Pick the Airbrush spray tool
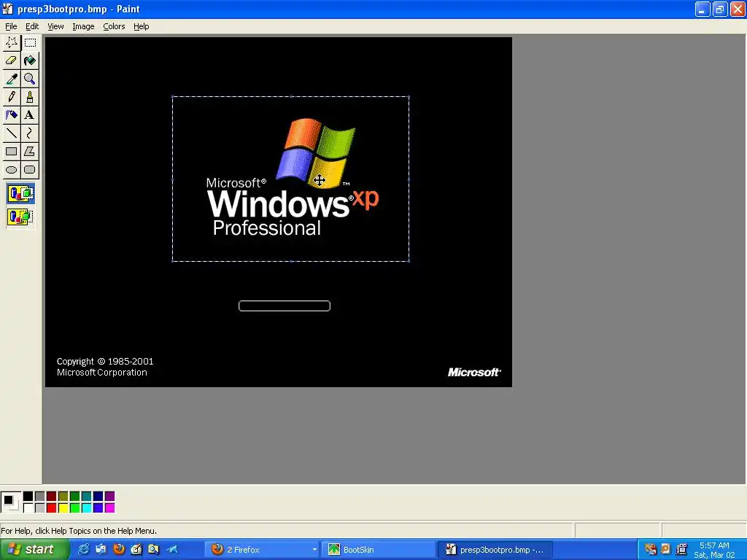The width and height of the screenshot is (747, 560). [12, 114]
